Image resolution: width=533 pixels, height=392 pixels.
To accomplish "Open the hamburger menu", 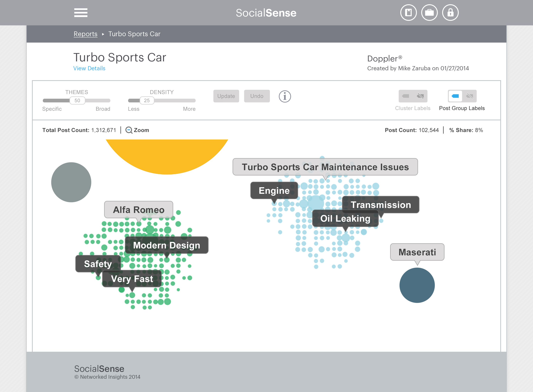I will 81,13.
